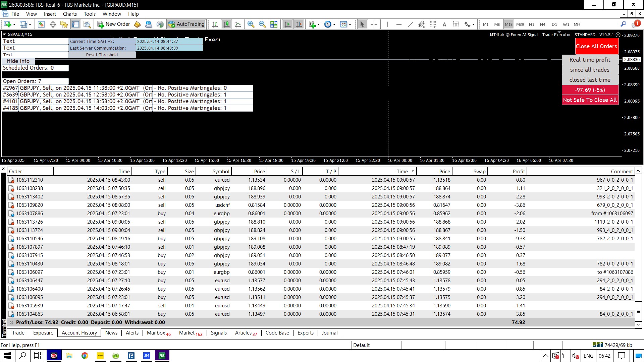This screenshot has height=362, width=644.
Task: Toggle the Terminal panel icon
Action: pyautogui.click(x=76, y=24)
